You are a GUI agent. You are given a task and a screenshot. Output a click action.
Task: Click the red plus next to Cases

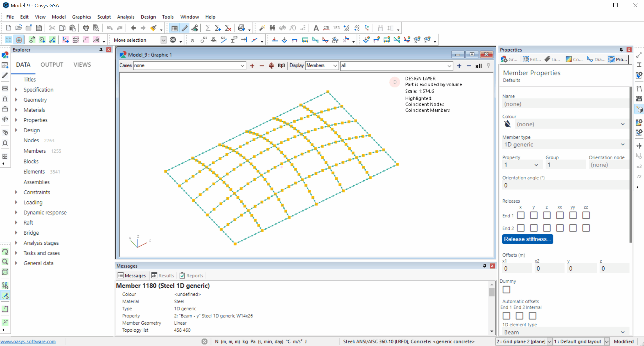[x=252, y=66]
